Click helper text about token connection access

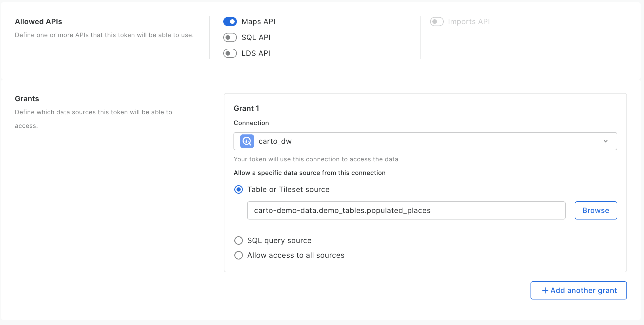tap(316, 159)
